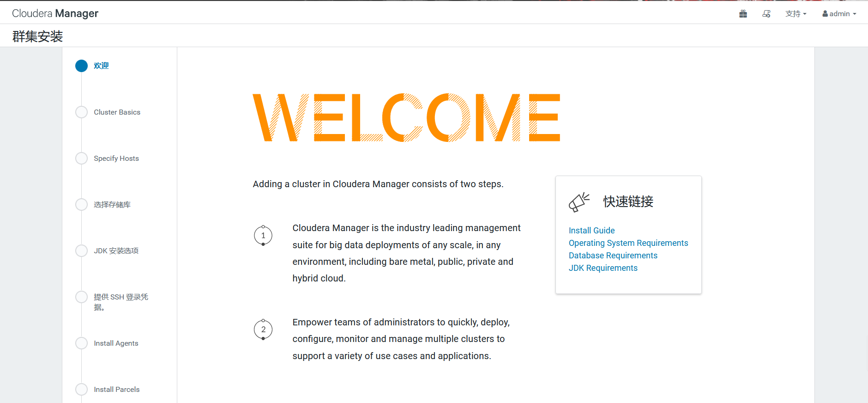
Task: Open the Install Guide link
Action: pos(591,231)
